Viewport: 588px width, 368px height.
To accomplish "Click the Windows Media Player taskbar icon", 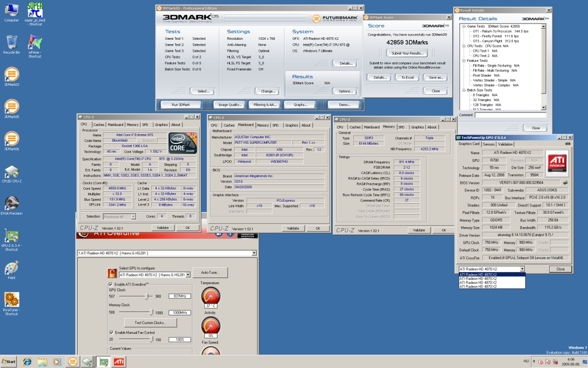I will click(57, 362).
